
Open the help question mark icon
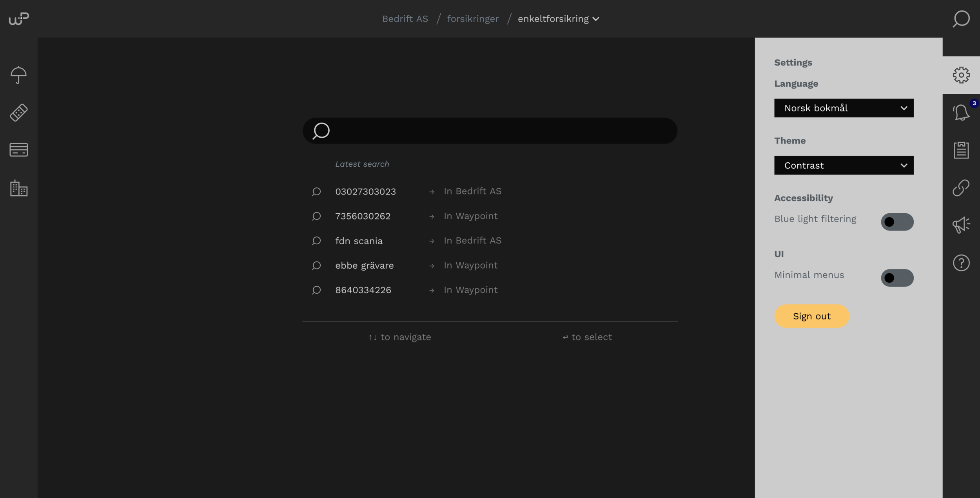click(x=961, y=263)
